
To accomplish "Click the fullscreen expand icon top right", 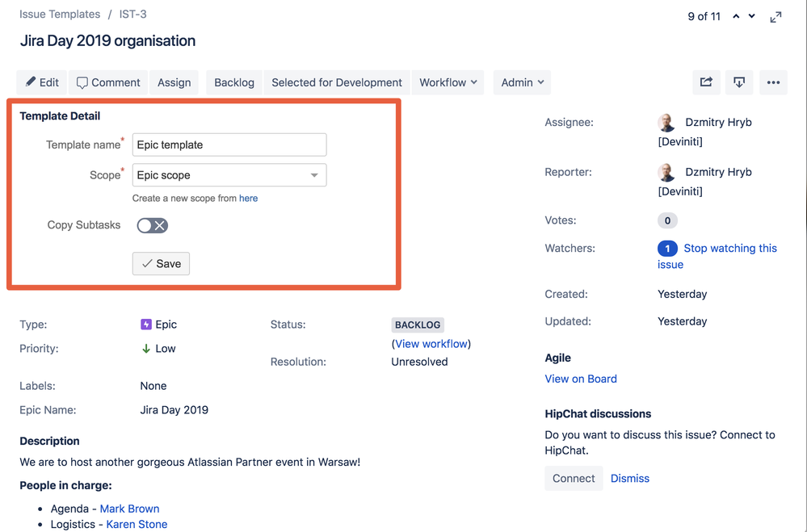I will 775,14.
